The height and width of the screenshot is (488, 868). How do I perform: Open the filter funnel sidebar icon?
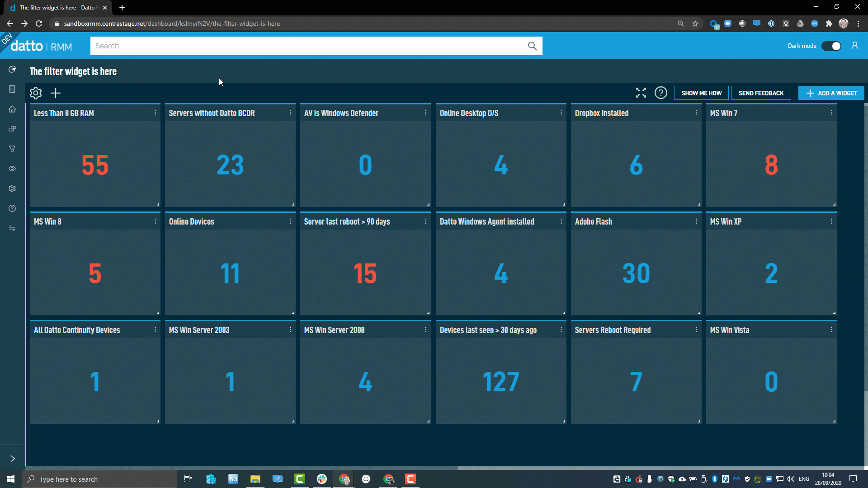12,149
